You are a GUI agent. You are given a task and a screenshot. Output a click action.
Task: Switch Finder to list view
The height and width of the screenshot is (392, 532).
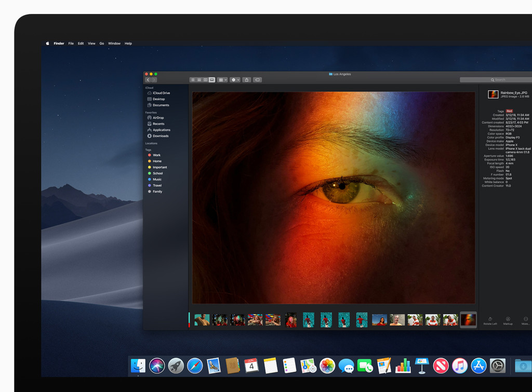pyautogui.click(x=199, y=80)
